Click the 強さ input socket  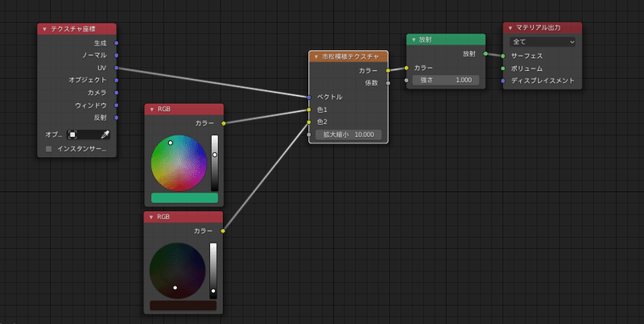point(407,80)
